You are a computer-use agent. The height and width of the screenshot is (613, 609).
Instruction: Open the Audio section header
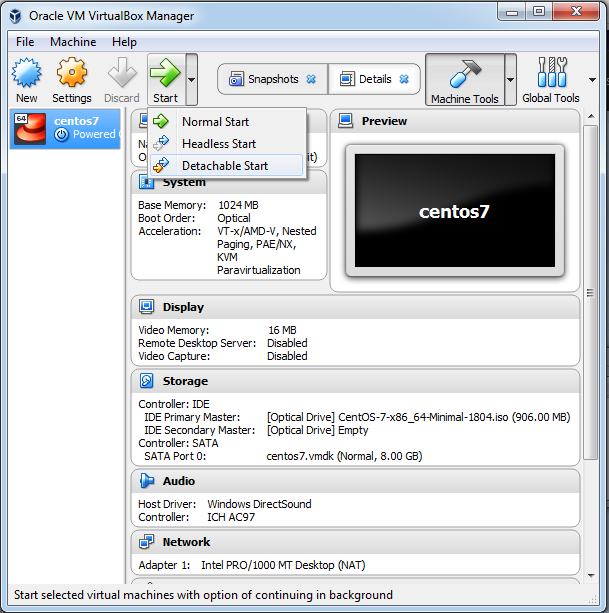(x=356, y=481)
